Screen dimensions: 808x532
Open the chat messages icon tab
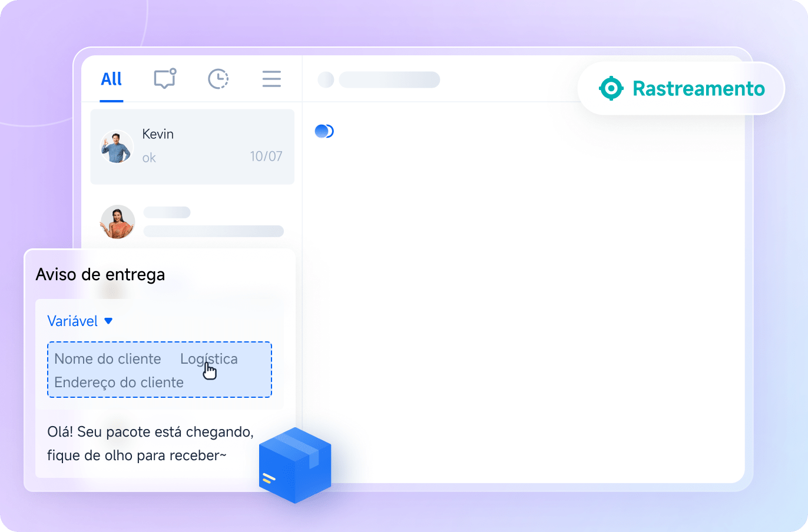point(165,79)
